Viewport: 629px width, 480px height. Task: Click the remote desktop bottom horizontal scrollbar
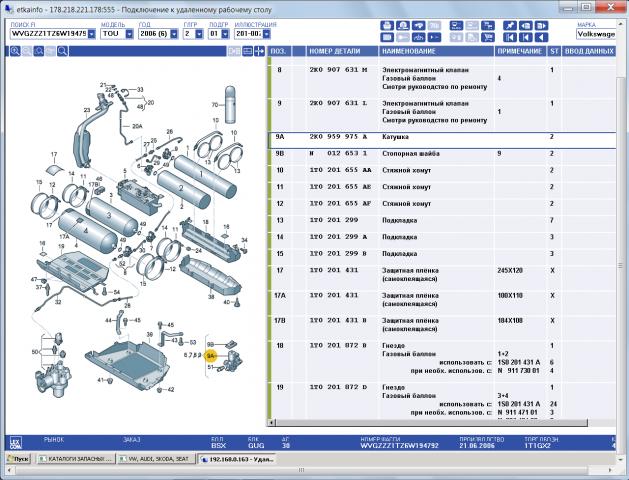(x=302, y=470)
